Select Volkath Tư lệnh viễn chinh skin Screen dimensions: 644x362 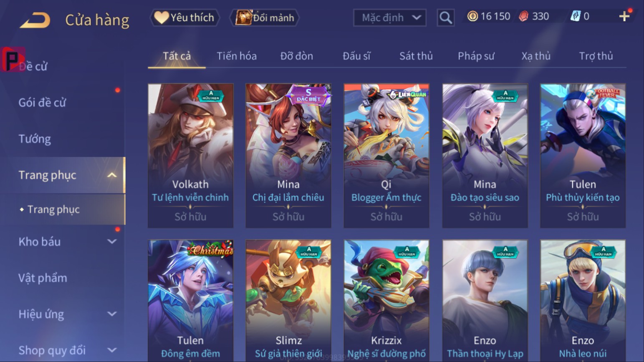190,156
